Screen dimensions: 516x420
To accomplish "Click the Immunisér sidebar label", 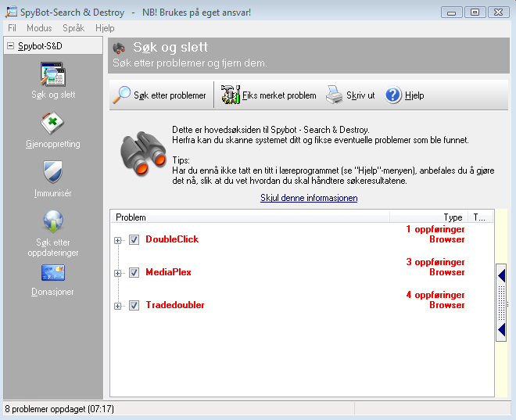I will coord(52,193).
